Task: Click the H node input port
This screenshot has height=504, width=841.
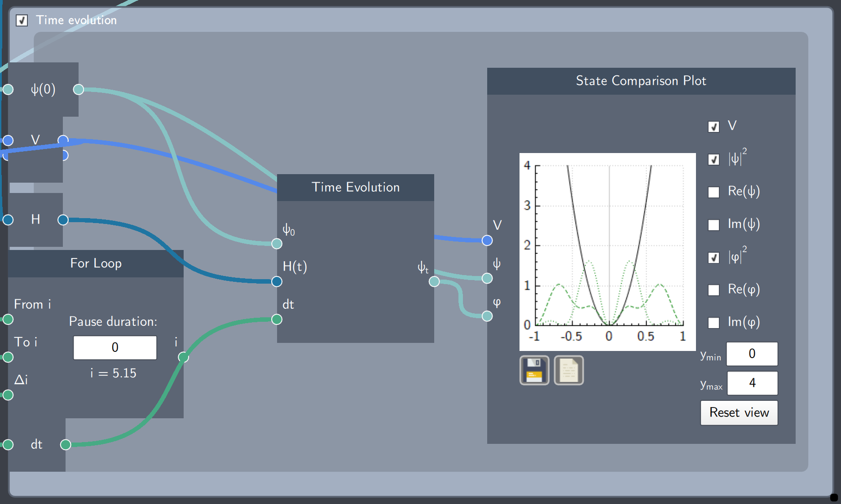Action: 8,219
